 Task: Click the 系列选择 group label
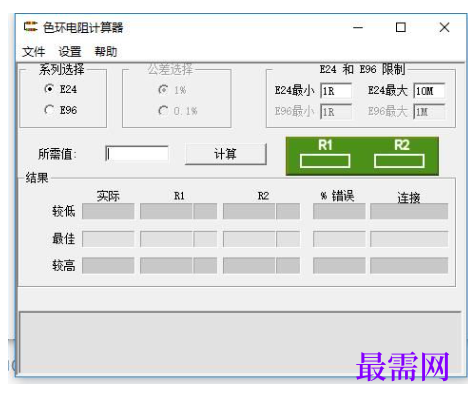[x=62, y=69]
